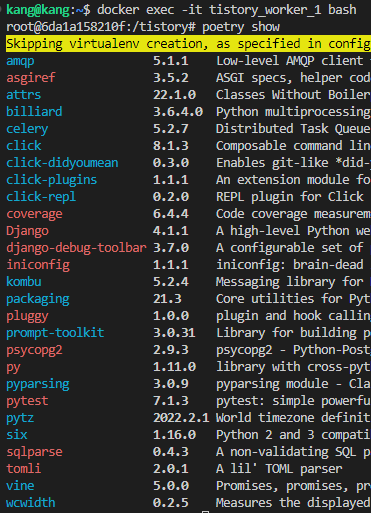Viewport: 371px width, 513px height.
Task: Select the django-debug-toolbar package name
Action: (76, 248)
